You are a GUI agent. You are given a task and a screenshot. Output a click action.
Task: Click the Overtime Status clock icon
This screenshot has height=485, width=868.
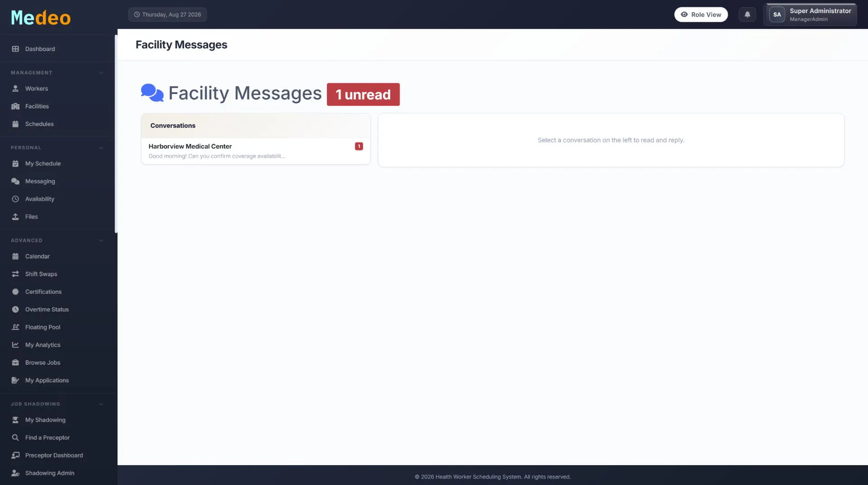click(x=15, y=310)
